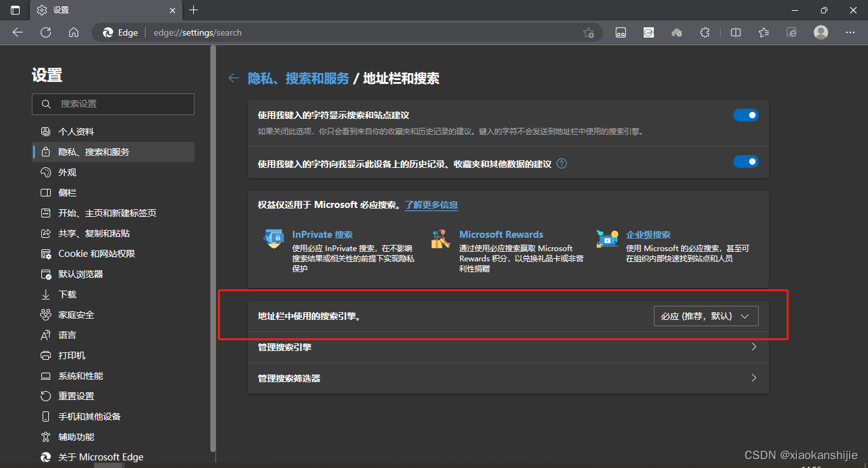
Task: Open 下载 settings section
Action: point(113,294)
